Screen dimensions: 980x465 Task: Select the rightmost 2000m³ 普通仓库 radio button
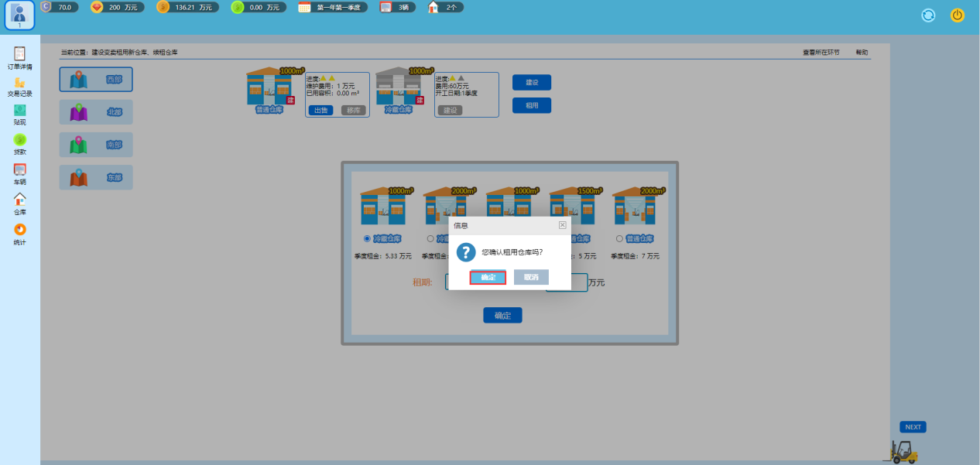point(619,239)
